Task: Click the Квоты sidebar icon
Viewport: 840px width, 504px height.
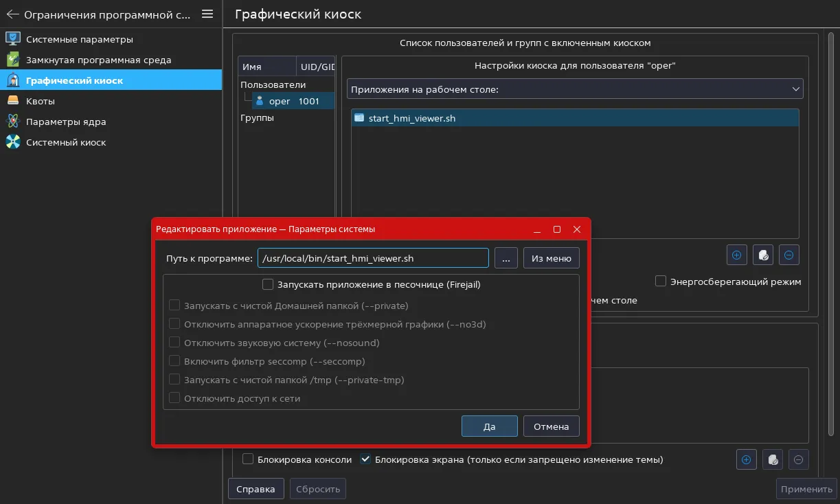Action: (12, 101)
